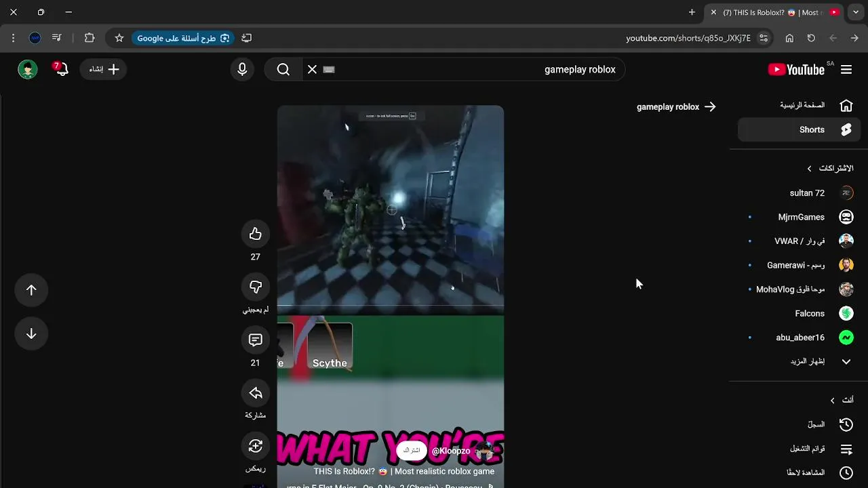This screenshot has height=488, width=868.
Task: Click the Create button with plus sign
Action: pyautogui.click(x=104, y=69)
